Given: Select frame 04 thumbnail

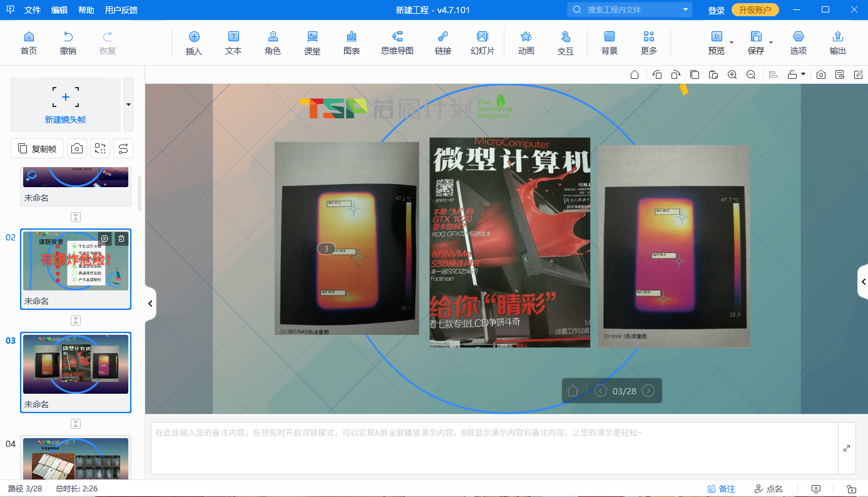Looking at the screenshot, I should click(76, 458).
